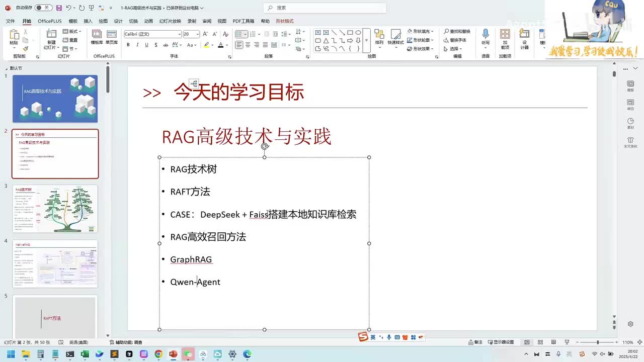
Task: Toggle the bullet list button
Action: pyautogui.click(x=239, y=34)
